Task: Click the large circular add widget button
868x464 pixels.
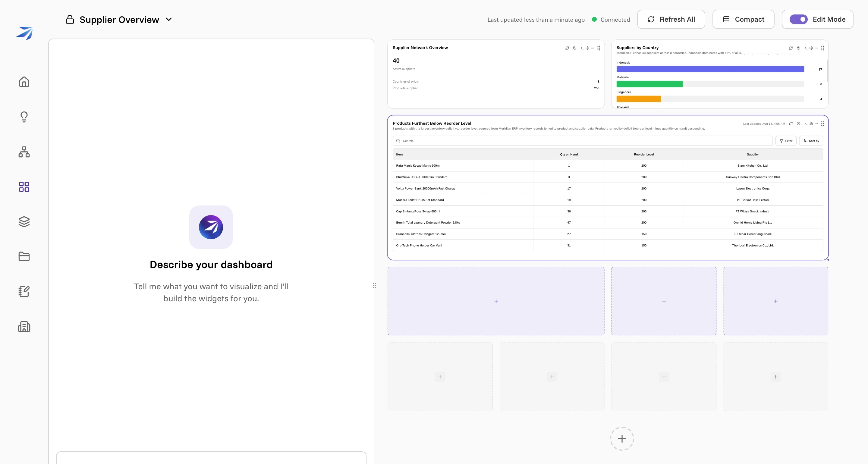Action: coord(622,439)
